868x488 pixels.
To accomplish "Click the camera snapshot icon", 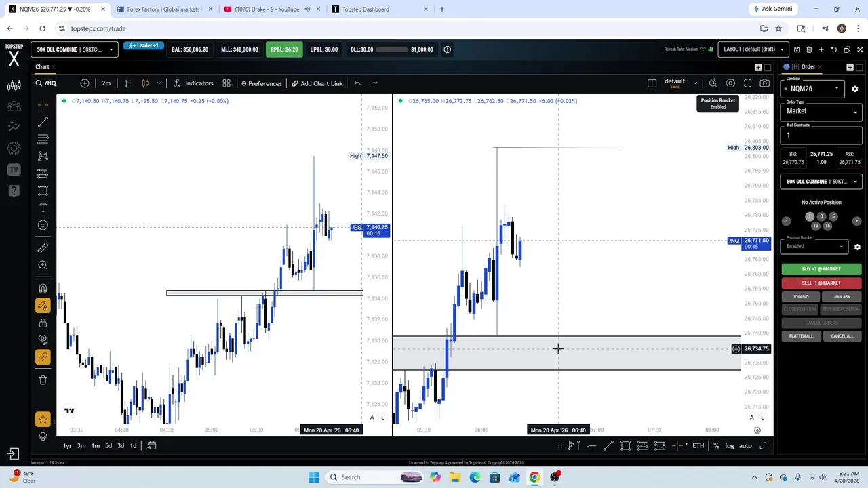I will point(764,83).
